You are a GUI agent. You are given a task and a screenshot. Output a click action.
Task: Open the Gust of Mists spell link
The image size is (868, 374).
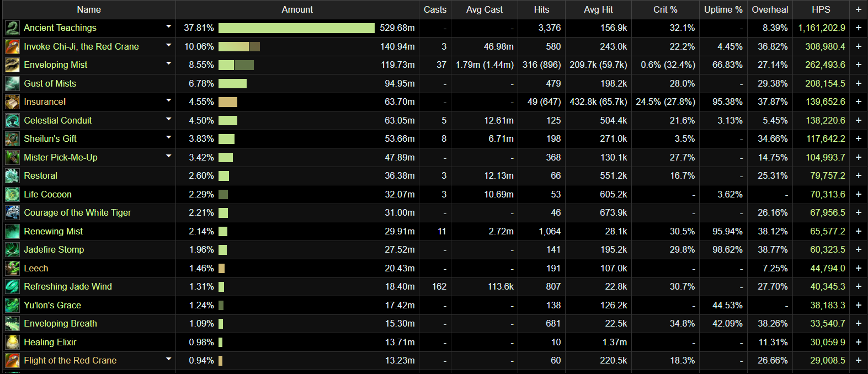point(50,83)
